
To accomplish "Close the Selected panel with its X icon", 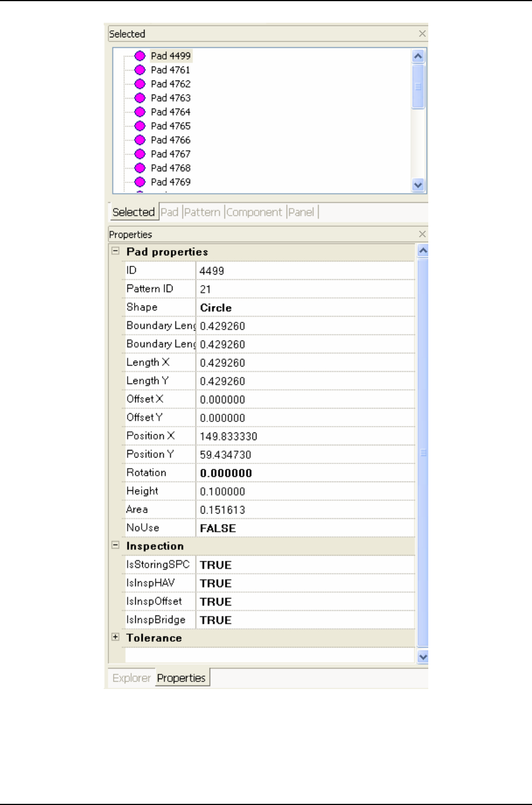I will coord(422,34).
